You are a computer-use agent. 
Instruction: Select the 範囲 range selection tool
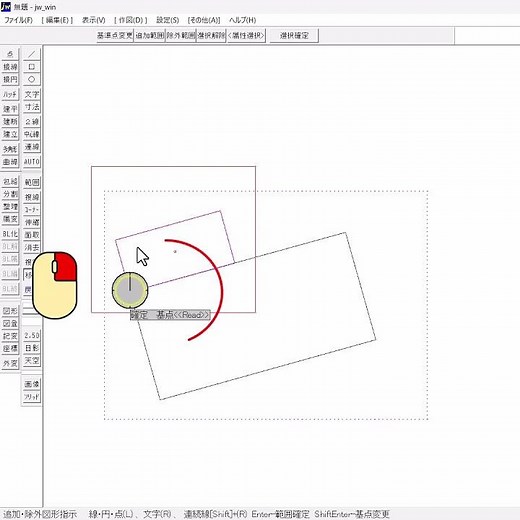[32, 182]
